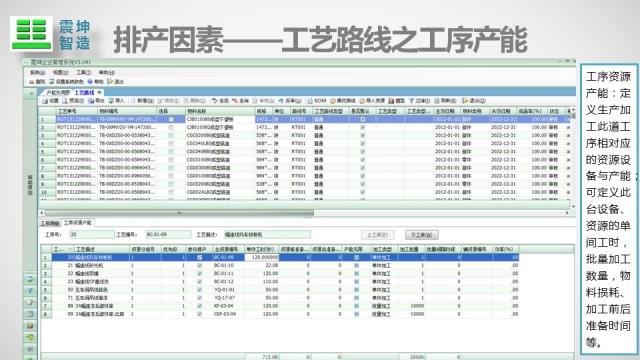Open the 帮助 menu in the menu bar
Viewport: 640px width, 360px height.
click(x=107, y=73)
